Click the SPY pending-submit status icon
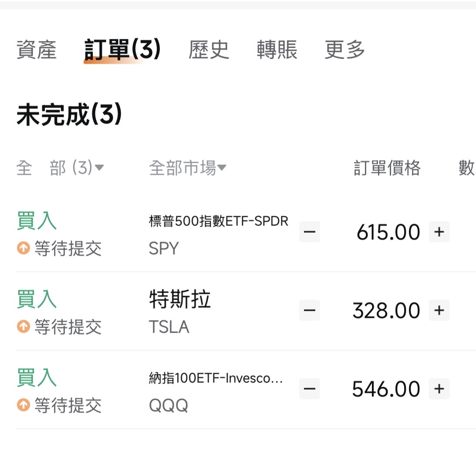The image size is (476, 466). click(23, 248)
